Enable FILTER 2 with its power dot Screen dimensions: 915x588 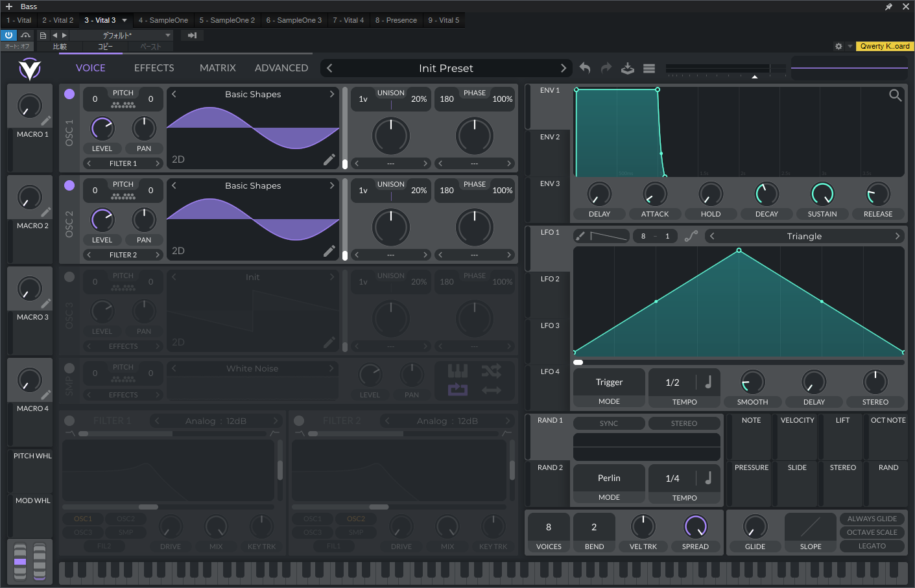point(299,421)
